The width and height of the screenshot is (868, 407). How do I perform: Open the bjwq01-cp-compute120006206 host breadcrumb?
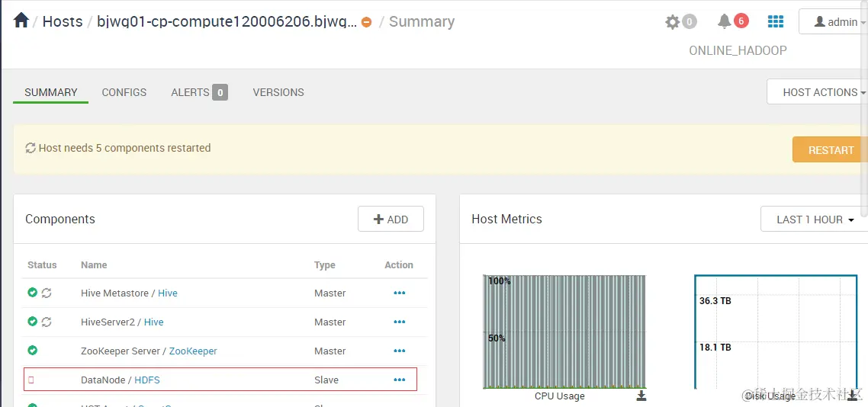pos(227,21)
